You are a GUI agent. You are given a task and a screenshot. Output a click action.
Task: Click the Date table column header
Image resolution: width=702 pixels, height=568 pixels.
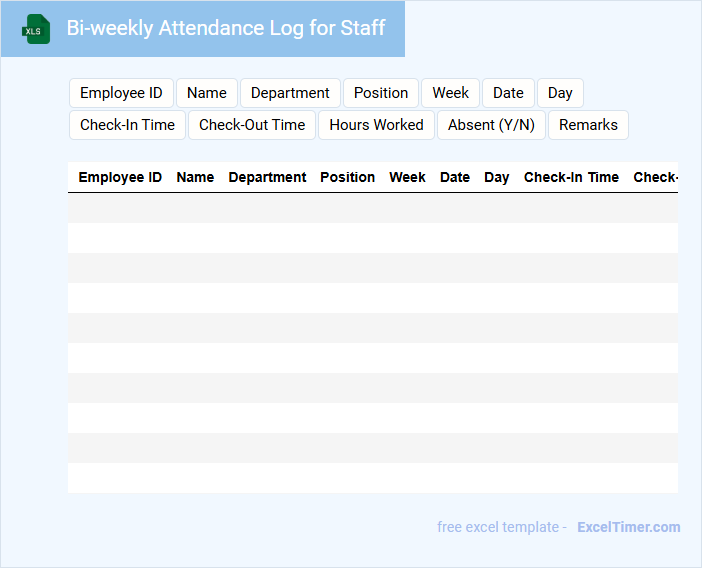click(455, 177)
